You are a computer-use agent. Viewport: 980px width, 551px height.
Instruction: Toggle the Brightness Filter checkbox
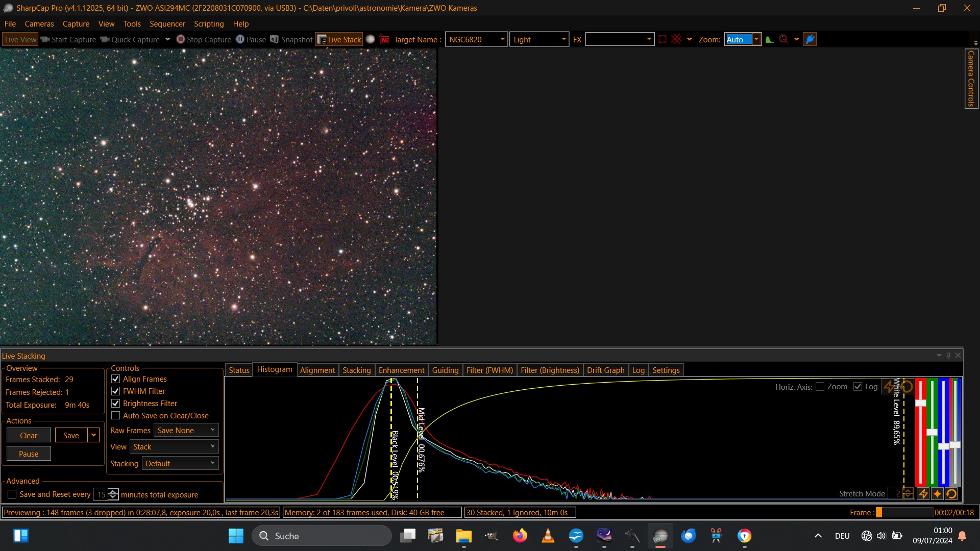pos(116,404)
